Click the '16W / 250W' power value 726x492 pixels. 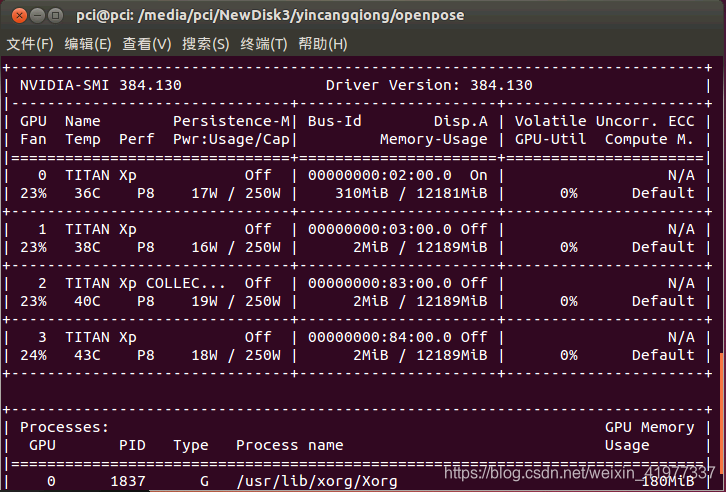(x=236, y=247)
